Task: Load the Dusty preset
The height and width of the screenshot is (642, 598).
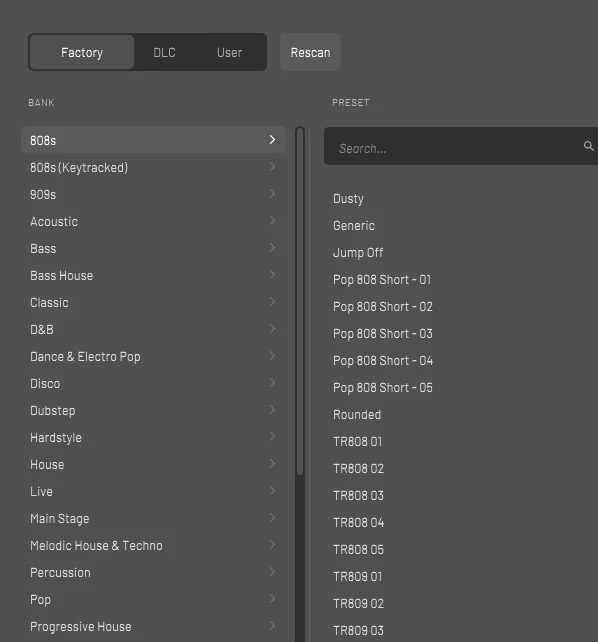Action: pos(348,199)
